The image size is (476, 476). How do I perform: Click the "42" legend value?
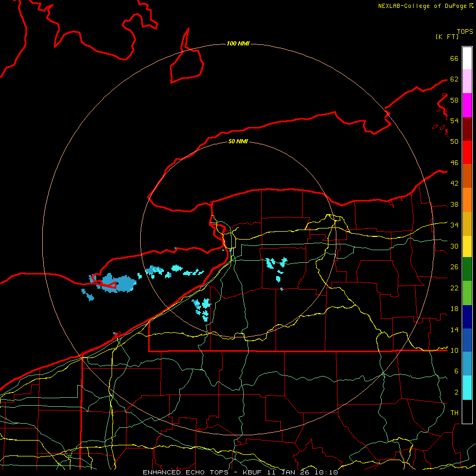(454, 184)
